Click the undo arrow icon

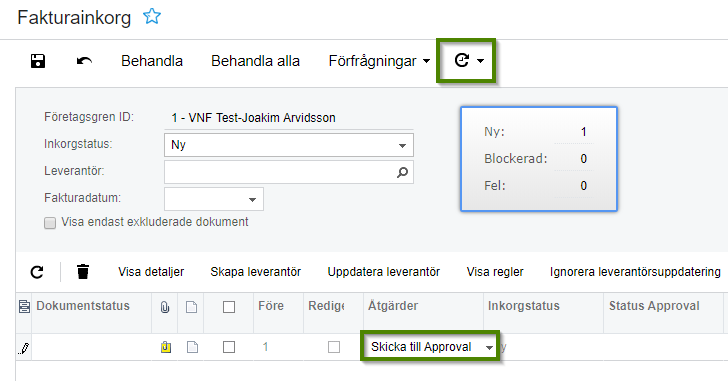[84, 61]
